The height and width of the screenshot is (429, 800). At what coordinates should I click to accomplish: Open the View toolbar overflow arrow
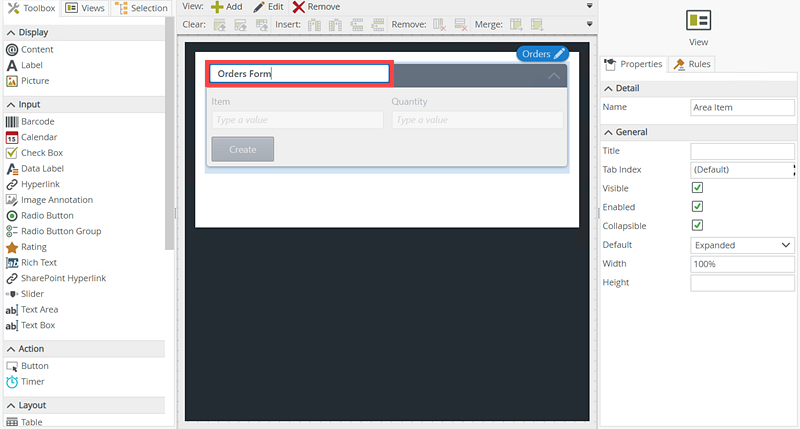click(x=590, y=6)
